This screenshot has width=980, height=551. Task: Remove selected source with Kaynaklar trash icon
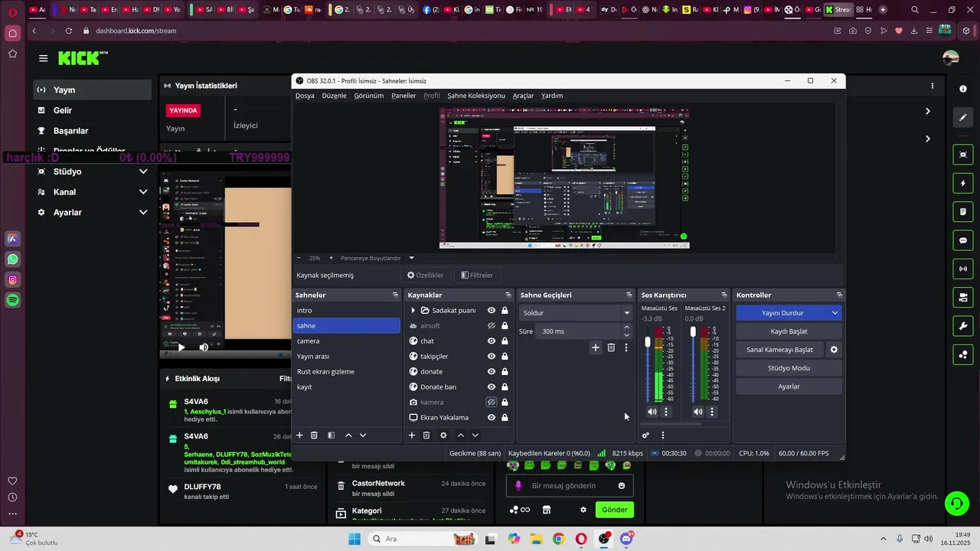426,435
